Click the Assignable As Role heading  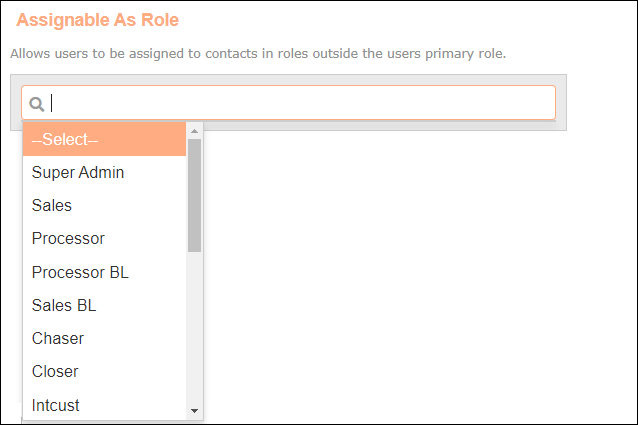pos(98,20)
